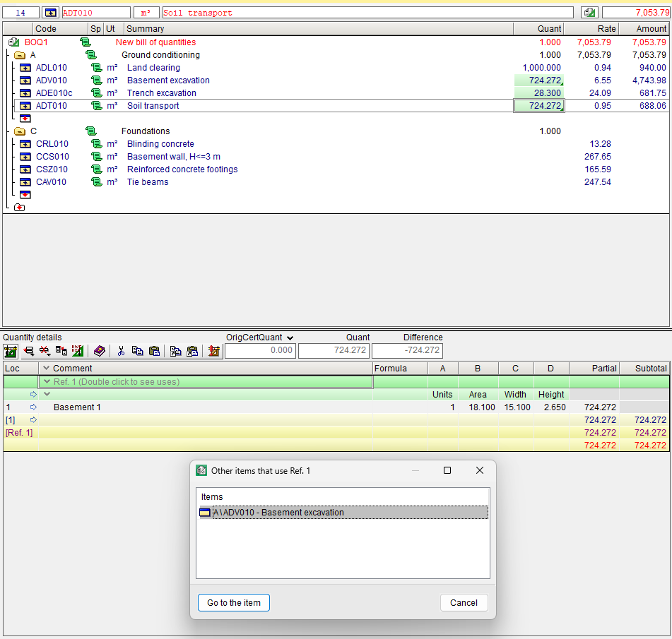Click the copy-between-tables icon in quantity toolbar
672x639 pixels.
(x=61, y=351)
